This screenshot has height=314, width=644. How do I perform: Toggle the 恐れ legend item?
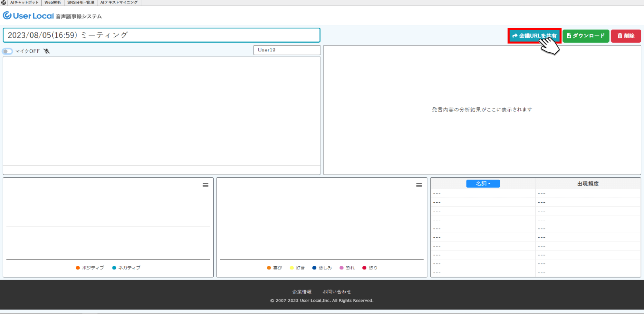point(347,268)
